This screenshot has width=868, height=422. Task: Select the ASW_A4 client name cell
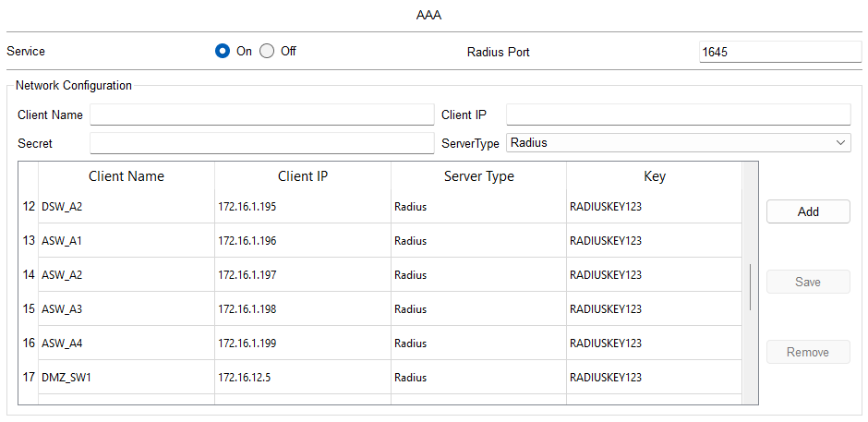point(127,343)
